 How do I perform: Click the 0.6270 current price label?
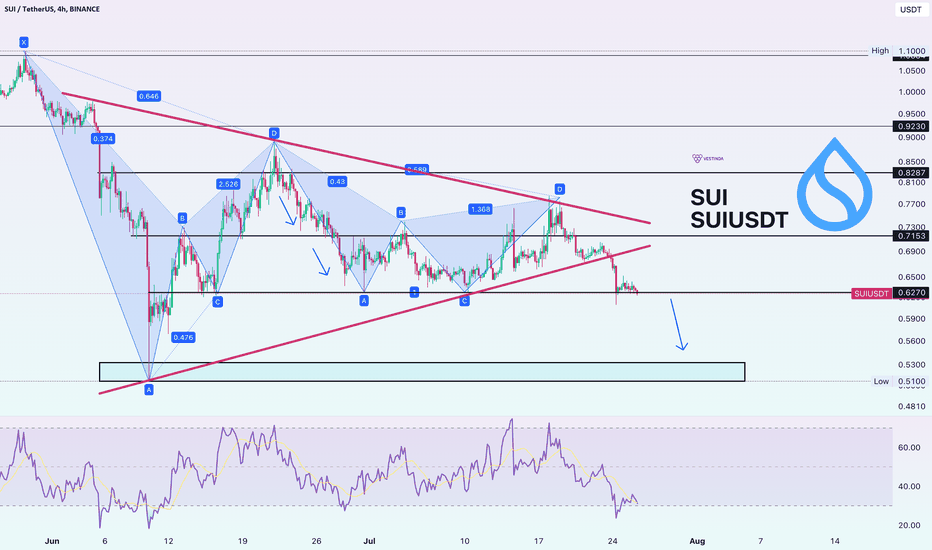coord(911,293)
